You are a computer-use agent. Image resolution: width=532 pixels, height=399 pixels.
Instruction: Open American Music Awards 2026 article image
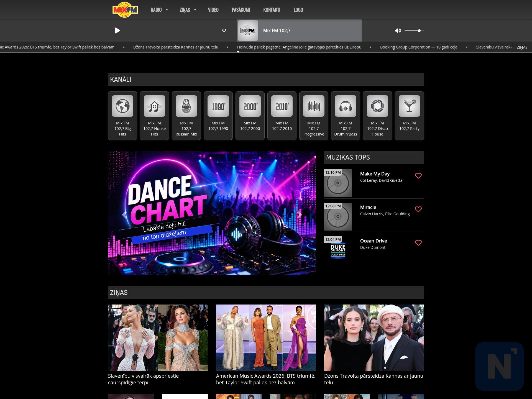coord(266,338)
